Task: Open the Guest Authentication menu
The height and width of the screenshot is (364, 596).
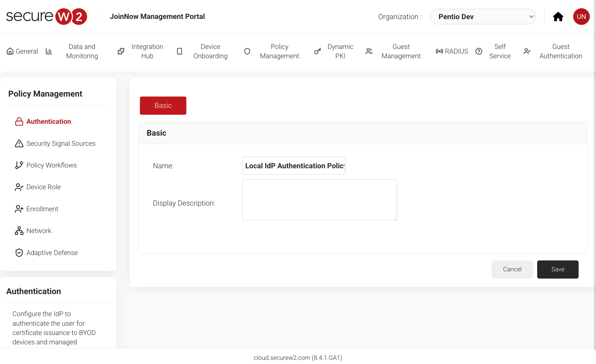Action: tap(561, 51)
